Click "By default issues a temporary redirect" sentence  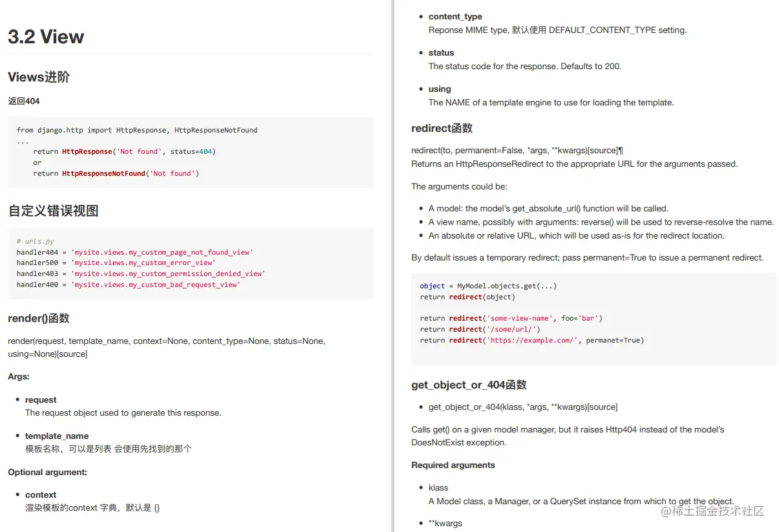coord(588,257)
